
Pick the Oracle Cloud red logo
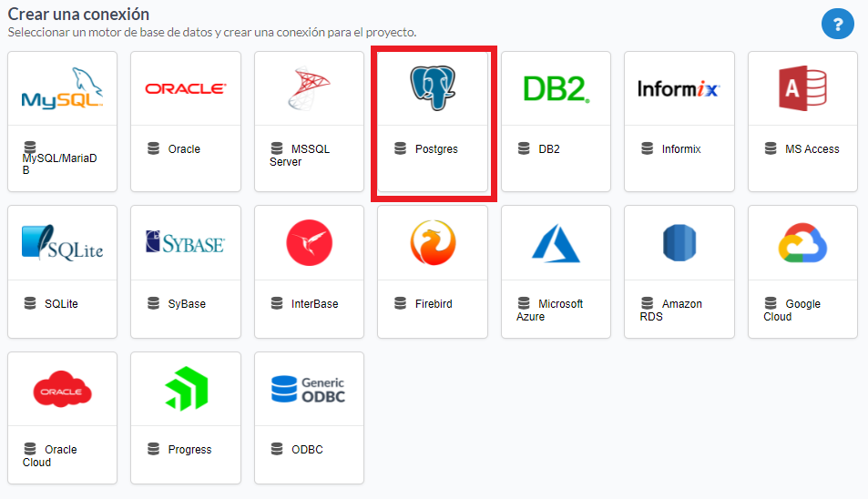click(x=62, y=389)
